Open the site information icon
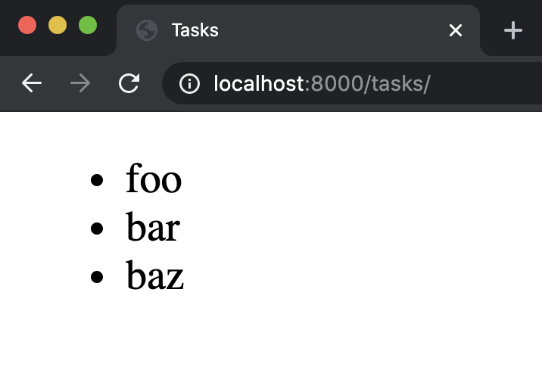This screenshot has height=392, width=542. click(189, 83)
